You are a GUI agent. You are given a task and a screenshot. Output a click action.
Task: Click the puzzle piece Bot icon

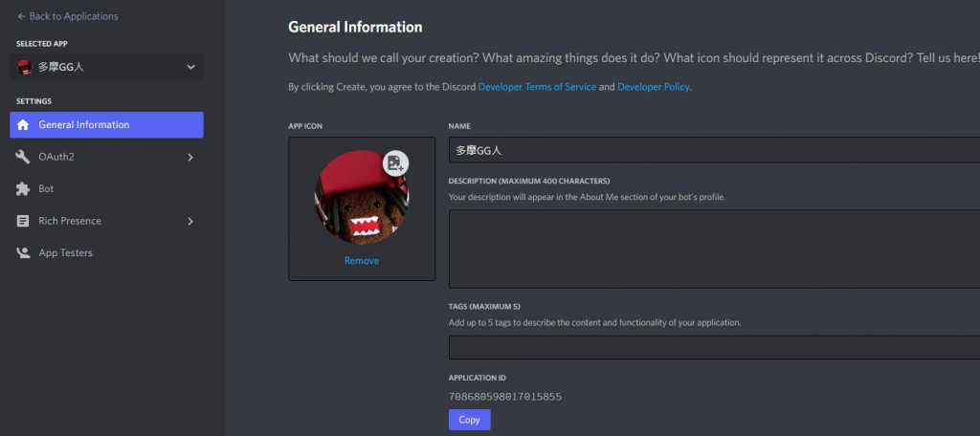23,188
